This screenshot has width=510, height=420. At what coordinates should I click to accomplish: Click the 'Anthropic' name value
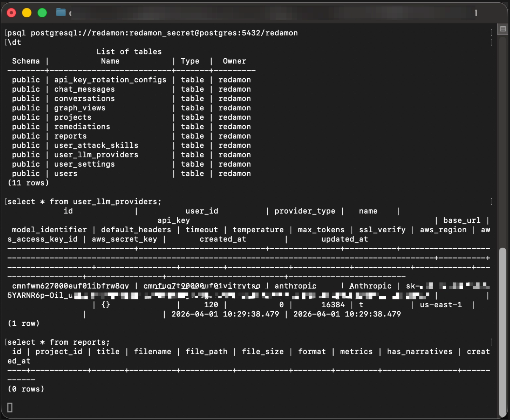pyautogui.click(x=370, y=286)
